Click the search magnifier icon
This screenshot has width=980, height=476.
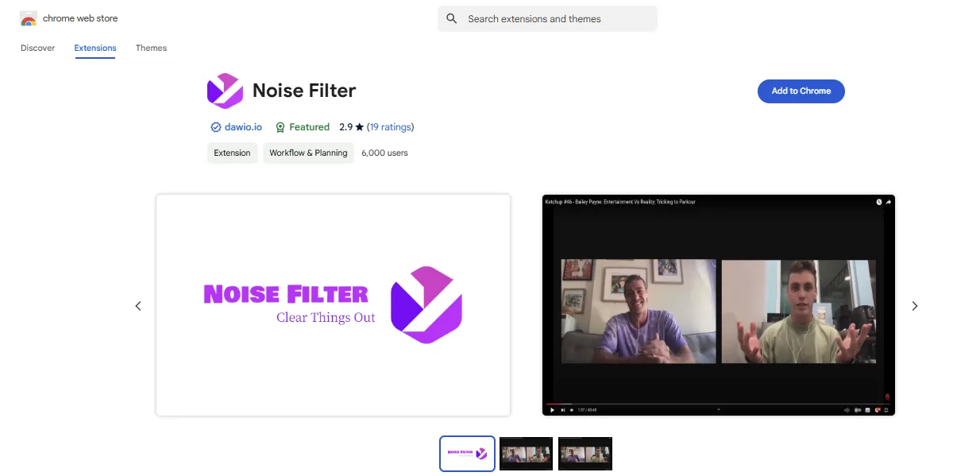pyautogui.click(x=452, y=19)
